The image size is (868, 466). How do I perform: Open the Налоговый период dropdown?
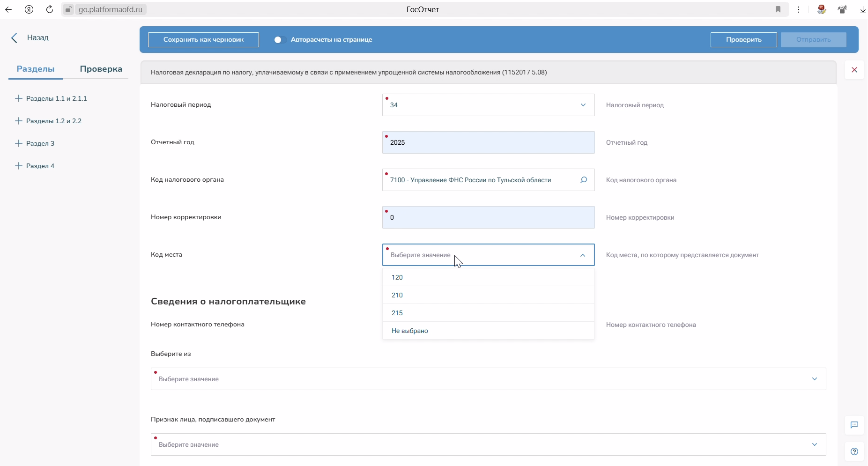click(x=488, y=105)
